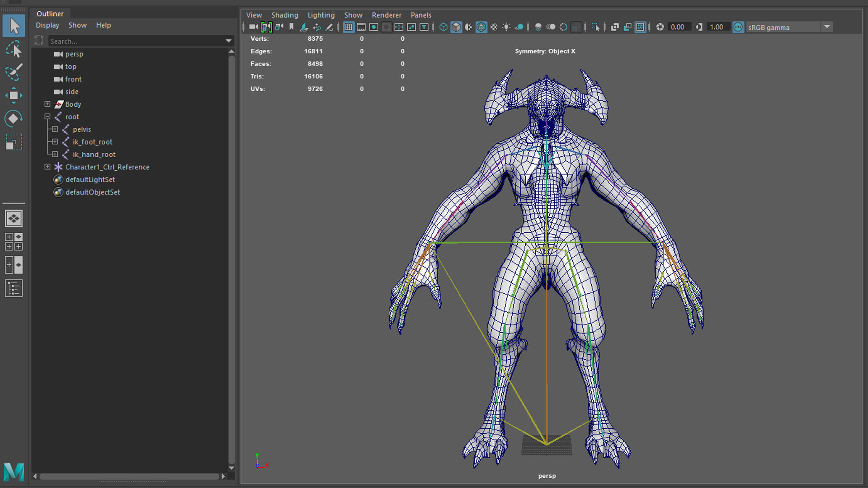868x488 pixels.
Task: Expand the ik_hand_root joint
Action: click(55, 155)
